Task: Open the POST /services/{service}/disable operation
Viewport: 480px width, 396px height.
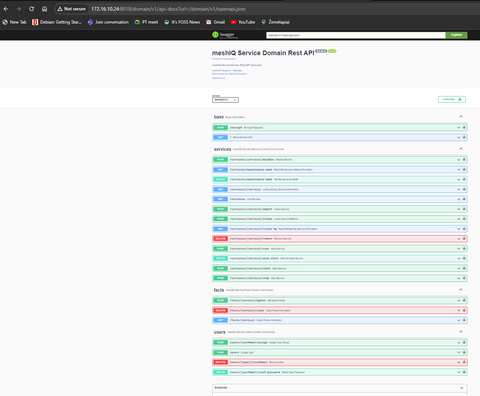Action: [340, 159]
